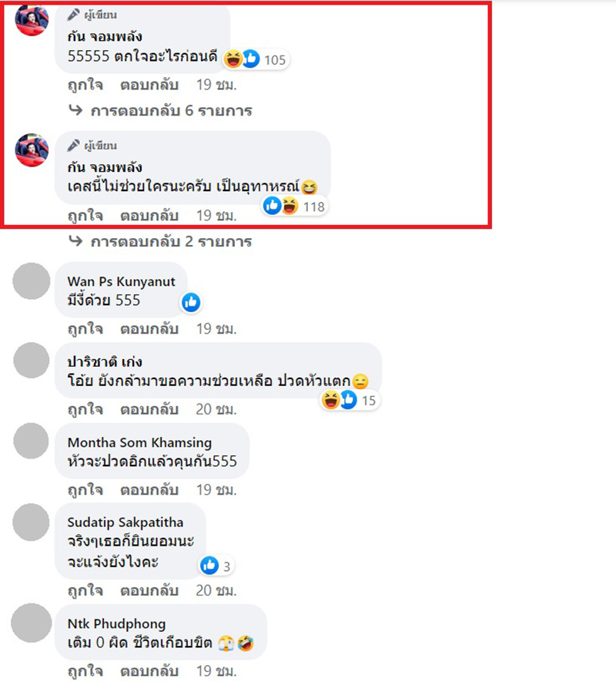This screenshot has width=616, height=682.
Task: Open Montha Som Khamsing's profile name
Action: click(139, 442)
